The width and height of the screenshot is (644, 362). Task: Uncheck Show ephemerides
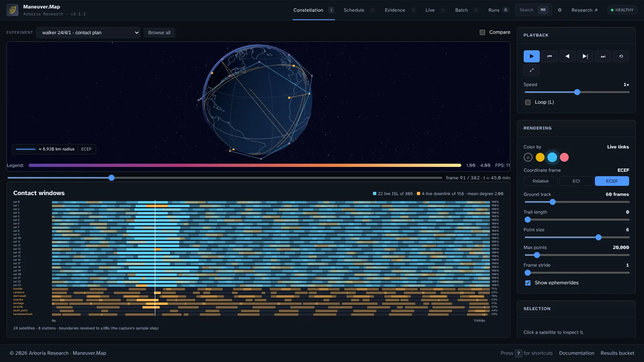point(528,283)
